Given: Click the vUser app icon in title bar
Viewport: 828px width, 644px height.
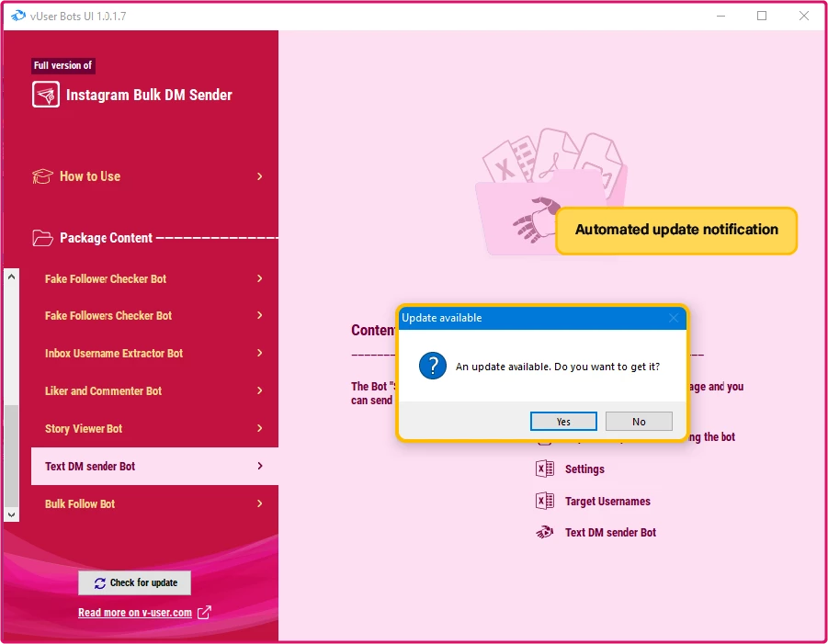Looking at the screenshot, I should pos(18,16).
